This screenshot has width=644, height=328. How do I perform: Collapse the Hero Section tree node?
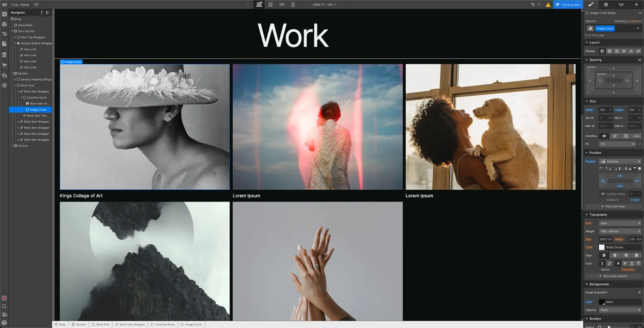tap(12, 31)
